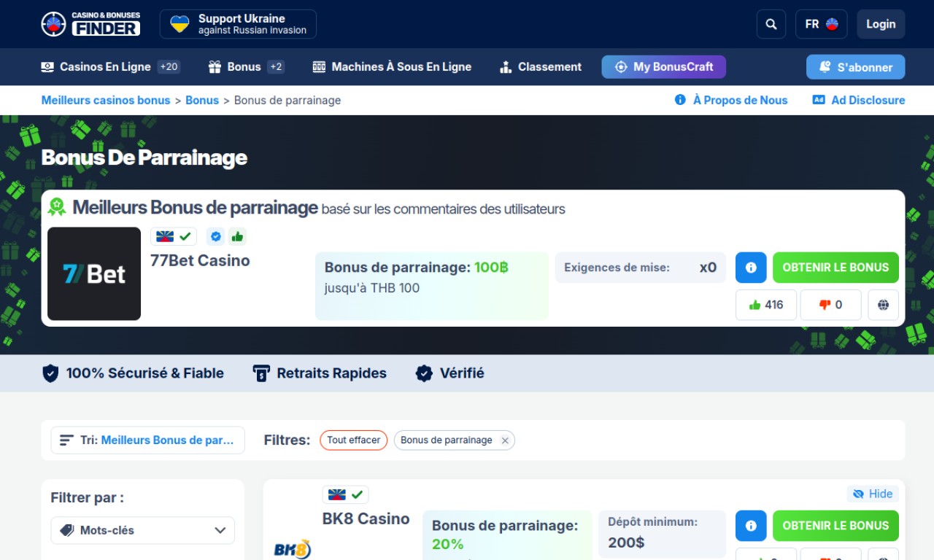Click the flag availability badge on BK8
Viewport: 934px width, 560px height.
(346, 494)
